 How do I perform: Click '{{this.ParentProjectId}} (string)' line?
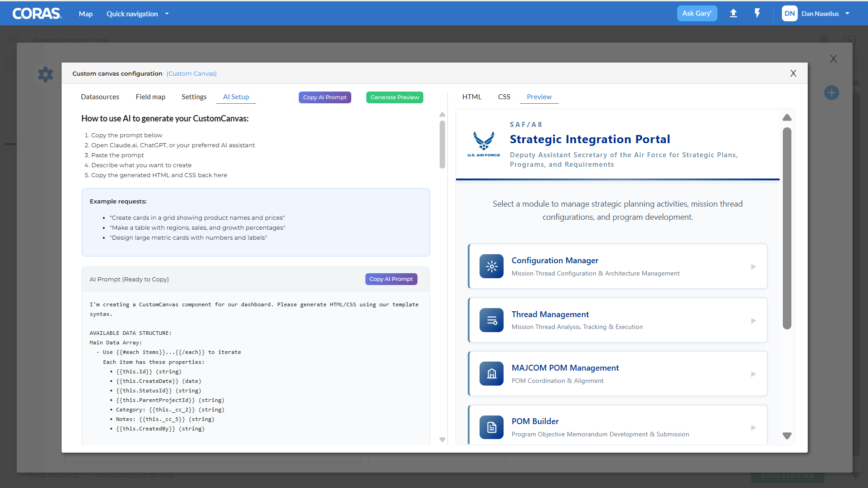170,400
